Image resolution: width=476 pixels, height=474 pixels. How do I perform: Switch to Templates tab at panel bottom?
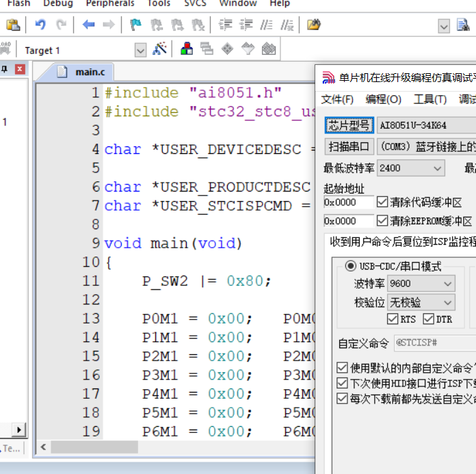11,449
